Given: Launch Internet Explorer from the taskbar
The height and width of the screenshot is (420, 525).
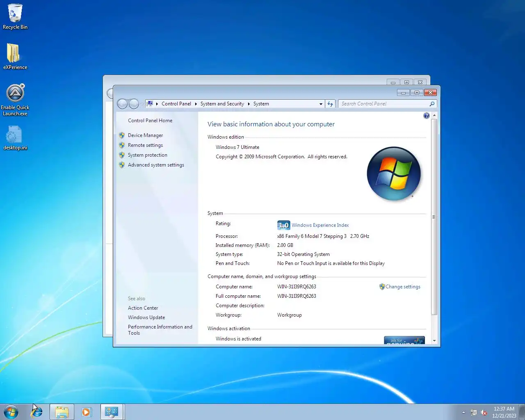Looking at the screenshot, I should click(x=37, y=412).
